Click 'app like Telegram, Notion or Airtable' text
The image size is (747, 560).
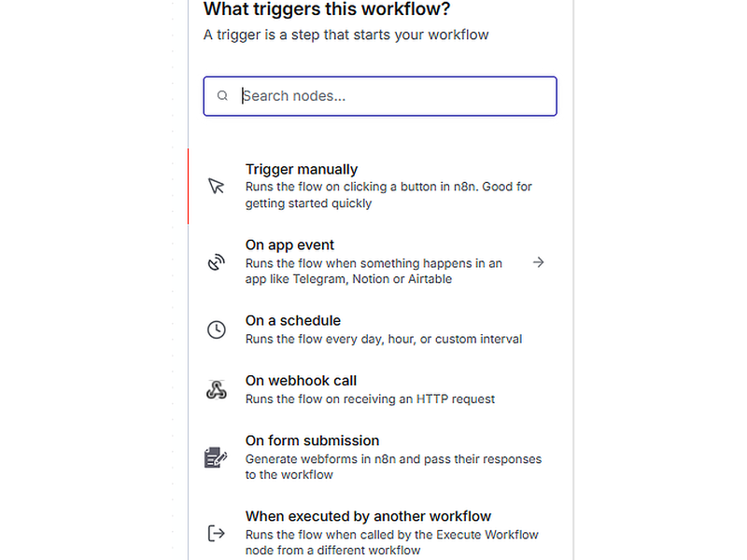pyautogui.click(x=348, y=279)
